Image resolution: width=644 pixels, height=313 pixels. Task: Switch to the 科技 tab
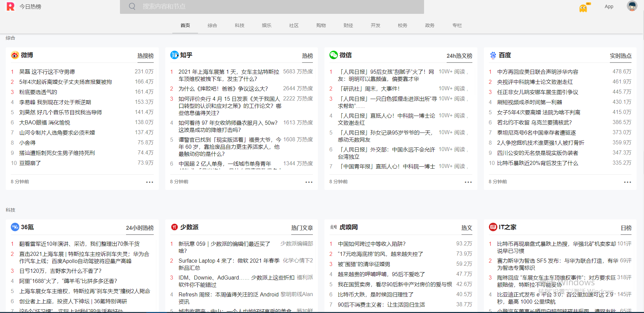[x=240, y=25]
